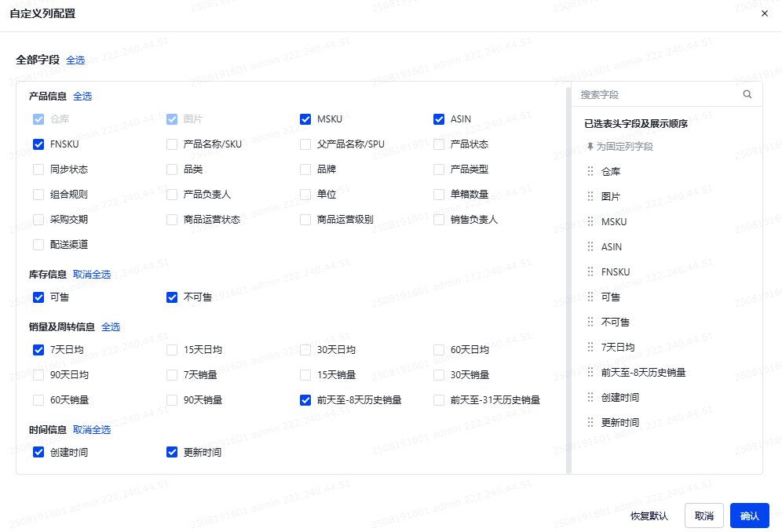Uncheck the 创建时间 checkbox
The width and height of the screenshot is (782, 532).
[38, 452]
